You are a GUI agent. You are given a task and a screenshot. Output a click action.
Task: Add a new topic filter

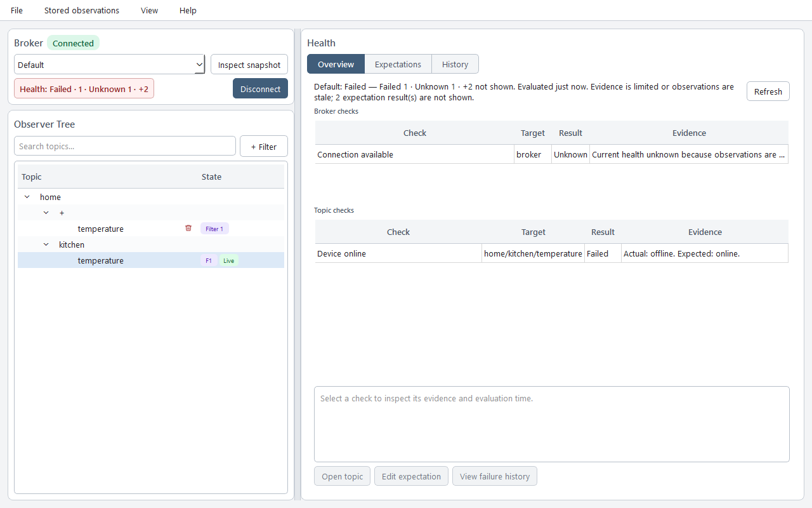[x=263, y=146]
